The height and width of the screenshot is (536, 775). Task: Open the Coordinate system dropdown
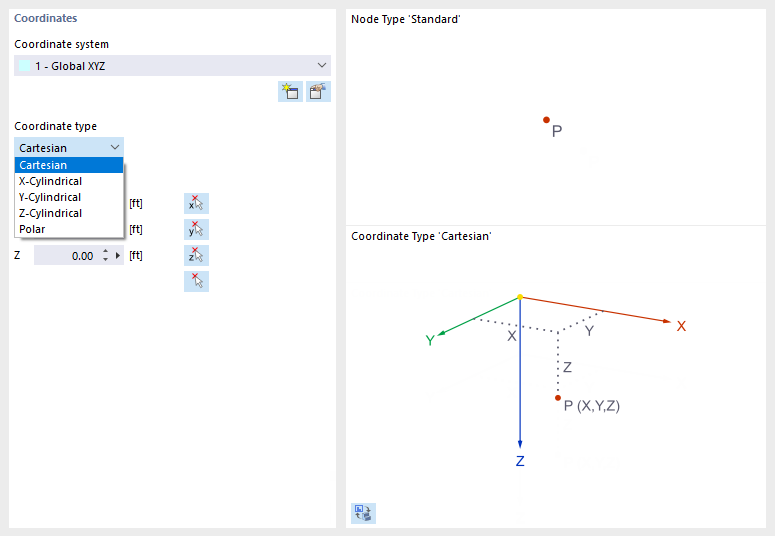[321, 66]
